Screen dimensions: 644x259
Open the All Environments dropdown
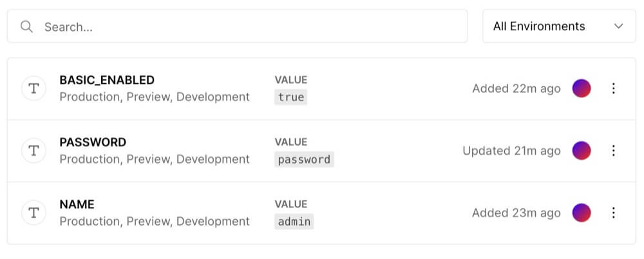pyautogui.click(x=558, y=26)
